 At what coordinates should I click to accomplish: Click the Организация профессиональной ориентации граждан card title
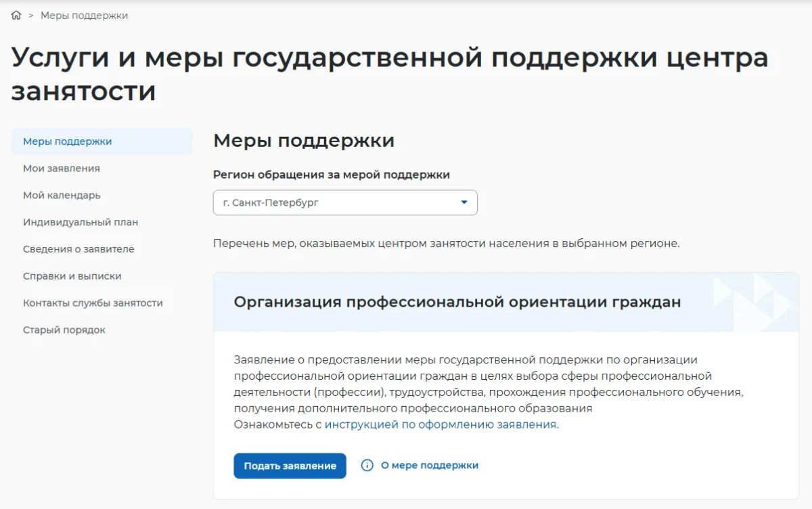[457, 302]
